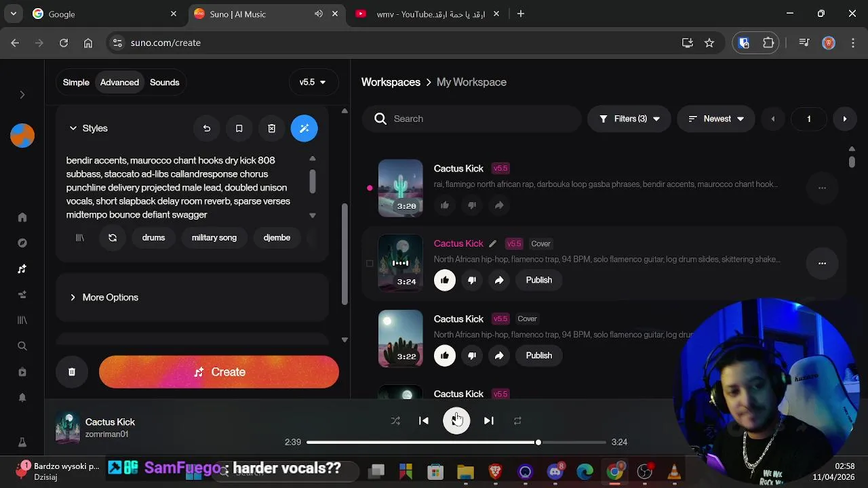Click the Create button
The height and width of the screenshot is (488, 868).
(219, 372)
